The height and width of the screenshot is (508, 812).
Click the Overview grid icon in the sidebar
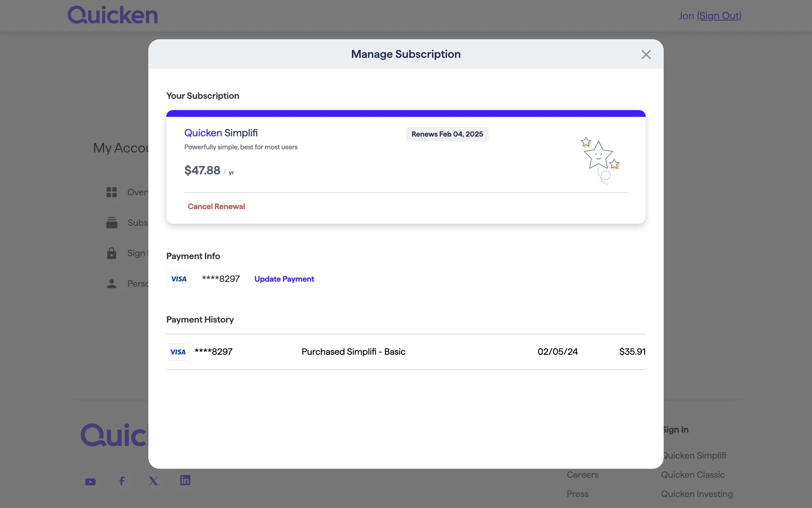tap(112, 192)
